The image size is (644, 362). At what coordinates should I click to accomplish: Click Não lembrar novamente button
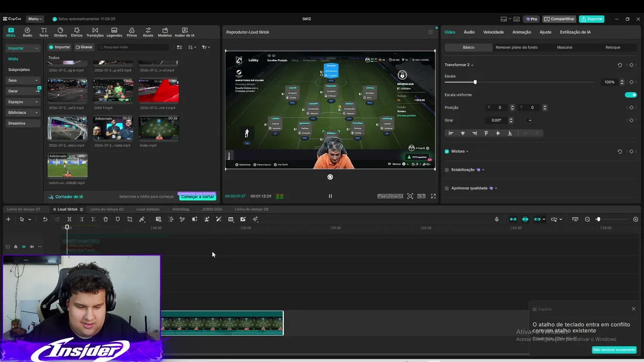coord(614,349)
